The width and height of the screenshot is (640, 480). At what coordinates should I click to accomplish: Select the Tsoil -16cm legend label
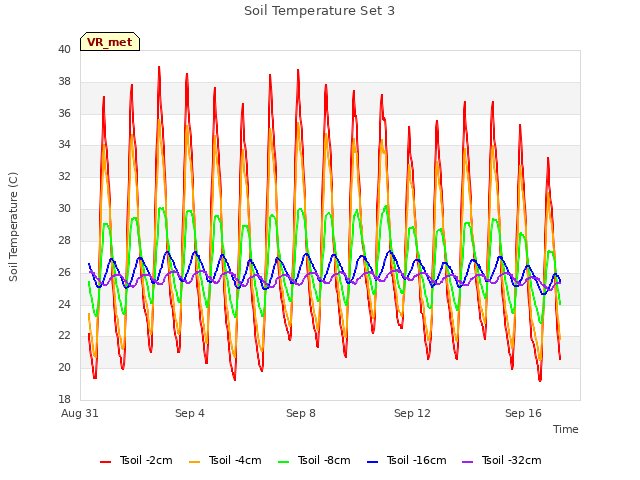(416, 460)
